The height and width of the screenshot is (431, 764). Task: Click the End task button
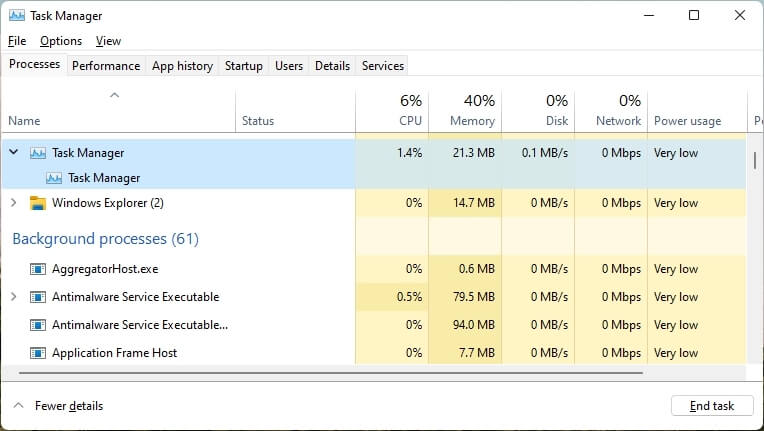pyautogui.click(x=712, y=406)
